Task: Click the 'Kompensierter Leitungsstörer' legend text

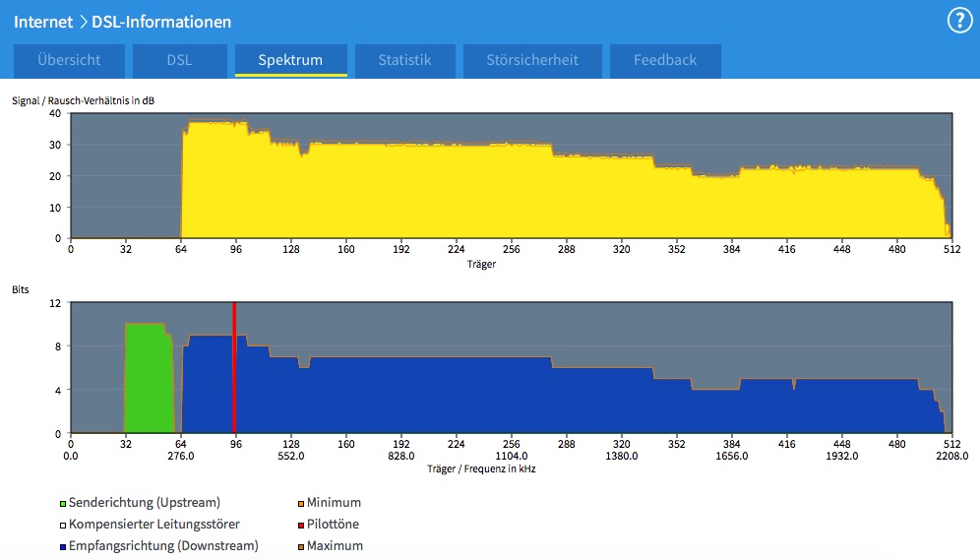Action: tap(154, 525)
